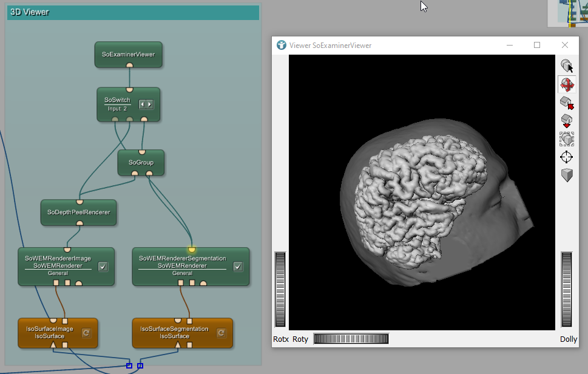Uncheck the SoWEMRendererSegmentation enable checkbox

coord(238,267)
